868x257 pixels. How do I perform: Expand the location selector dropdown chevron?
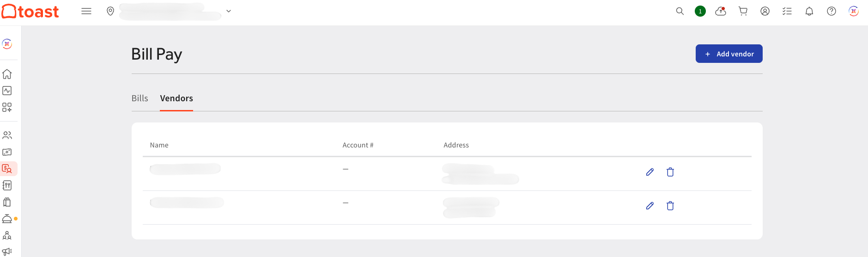(229, 11)
